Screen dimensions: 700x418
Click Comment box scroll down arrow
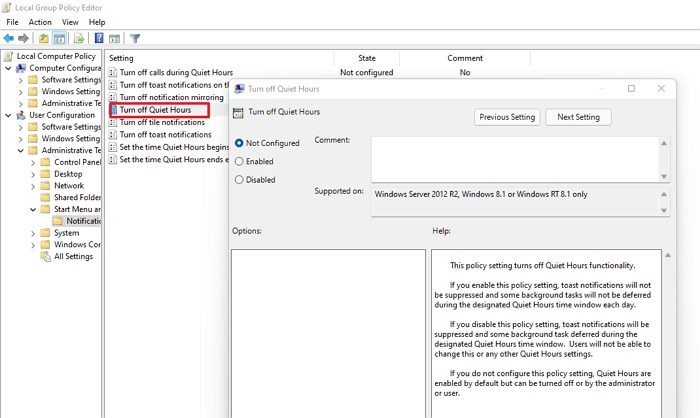[664, 176]
